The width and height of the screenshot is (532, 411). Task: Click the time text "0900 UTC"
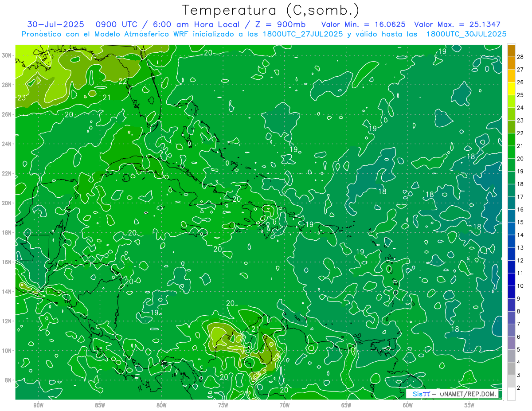[117, 24]
